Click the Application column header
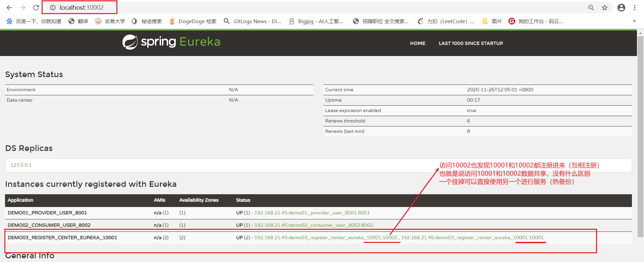Image resolution: width=644 pixels, height=262 pixels. pyautogui.click(x=20, y=200)
